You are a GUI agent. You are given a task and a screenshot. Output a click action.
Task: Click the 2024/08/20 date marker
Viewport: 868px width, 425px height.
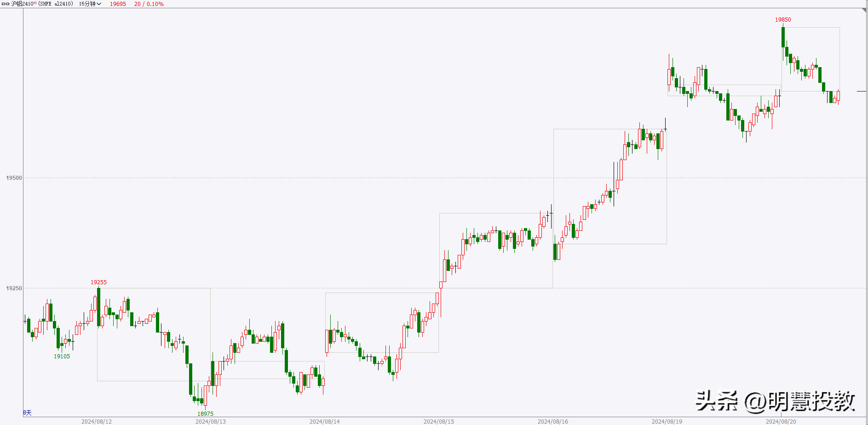pyautogui.click(x=781, y=421)
